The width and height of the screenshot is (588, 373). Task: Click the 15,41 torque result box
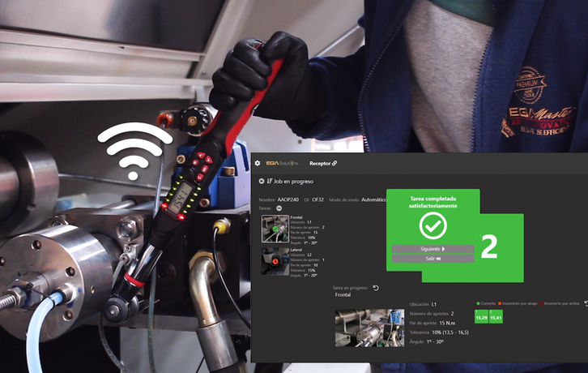click(x=495, y=316)
